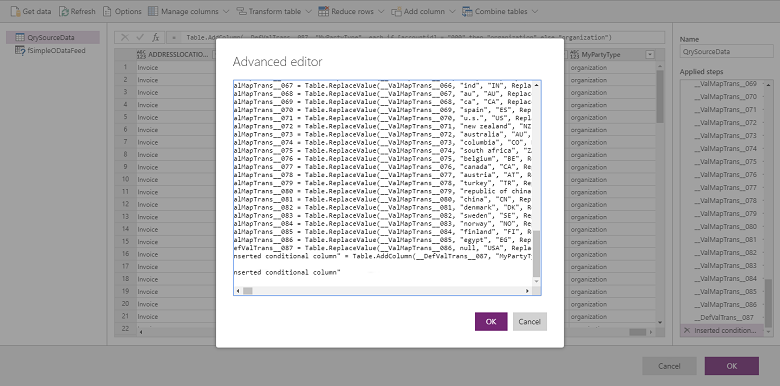Confirm formula with the checkmark icon
This screenshot has height=386, width=780.
[140, 37]
